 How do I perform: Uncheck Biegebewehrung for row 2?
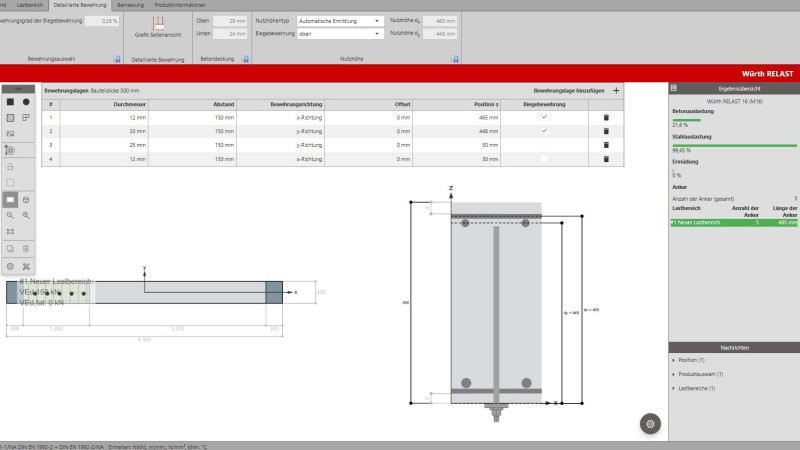coord(545,131)
